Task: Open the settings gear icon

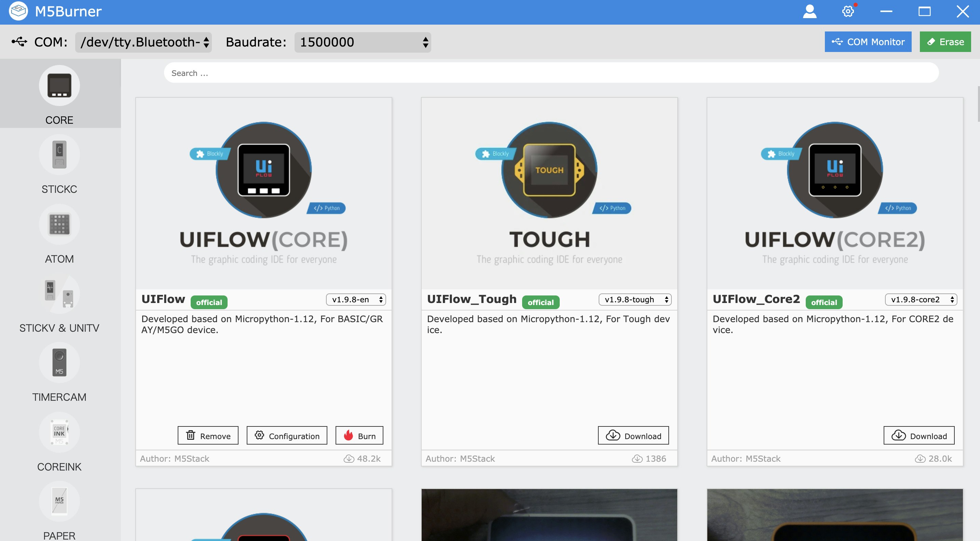Action: 848,11
